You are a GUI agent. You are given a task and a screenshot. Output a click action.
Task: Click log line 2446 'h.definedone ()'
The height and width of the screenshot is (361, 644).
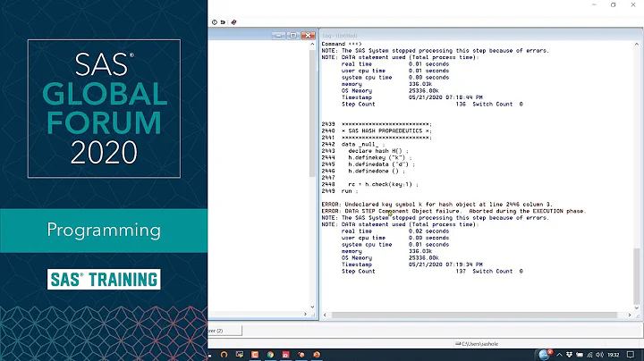point(363,171)
